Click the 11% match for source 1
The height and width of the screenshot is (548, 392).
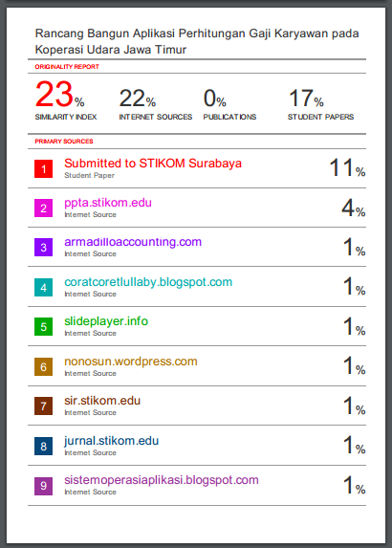pyautogui.click(x=348, y=167)
